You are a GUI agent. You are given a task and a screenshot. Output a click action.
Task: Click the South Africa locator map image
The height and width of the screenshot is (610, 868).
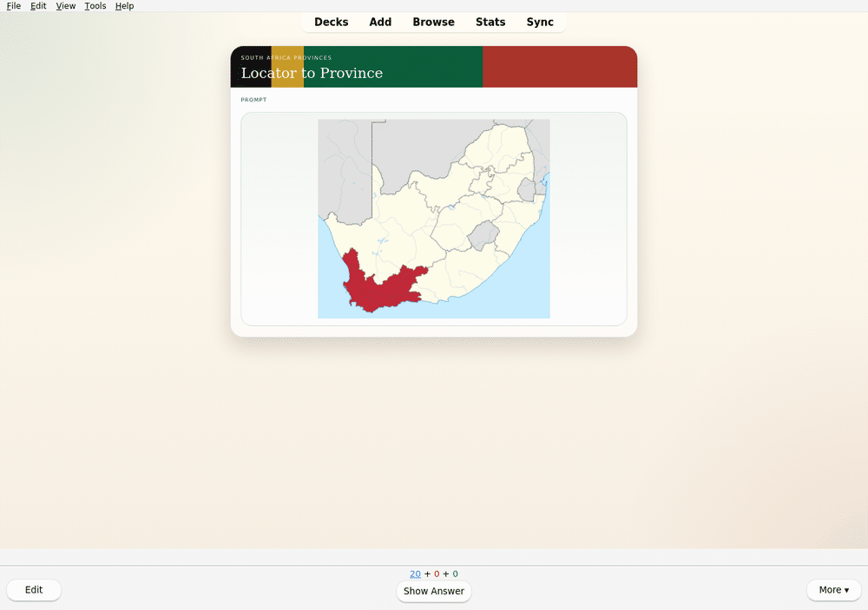(434, 219)
